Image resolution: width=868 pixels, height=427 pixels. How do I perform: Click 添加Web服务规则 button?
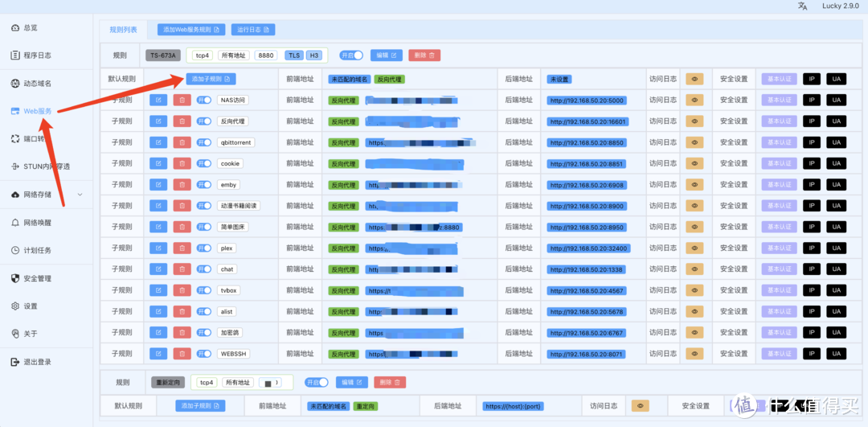click(x=190, y=30)
